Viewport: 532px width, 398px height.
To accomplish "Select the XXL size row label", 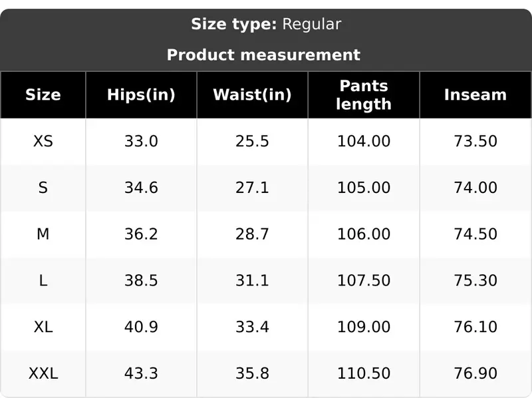I will pyautogui.click(x=43, y=373).
